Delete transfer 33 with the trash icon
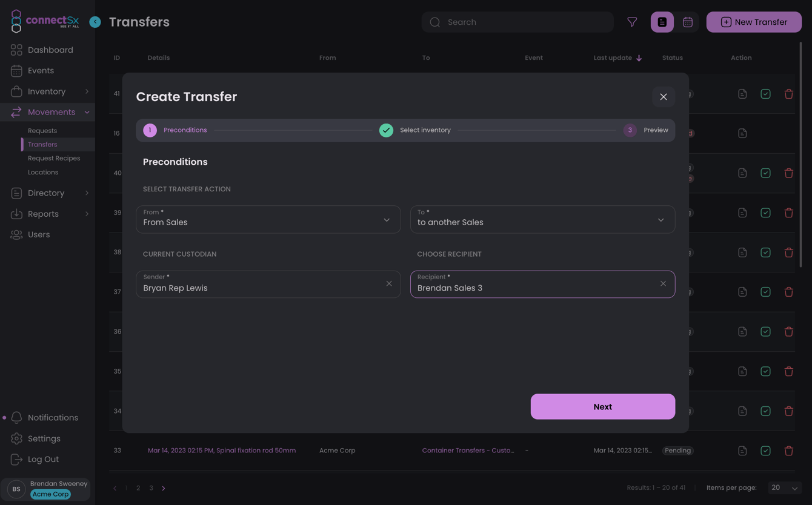This screenshot has height=505, width=812. [x=788, y=451]
